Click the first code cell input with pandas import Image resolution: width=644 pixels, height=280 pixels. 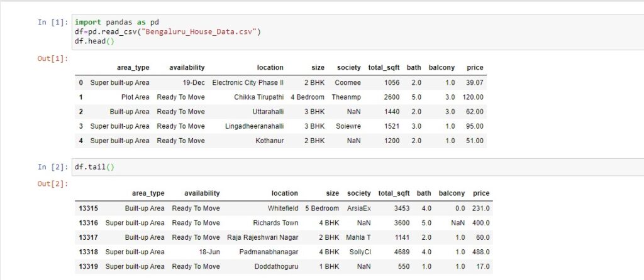[x=357, y=32]
